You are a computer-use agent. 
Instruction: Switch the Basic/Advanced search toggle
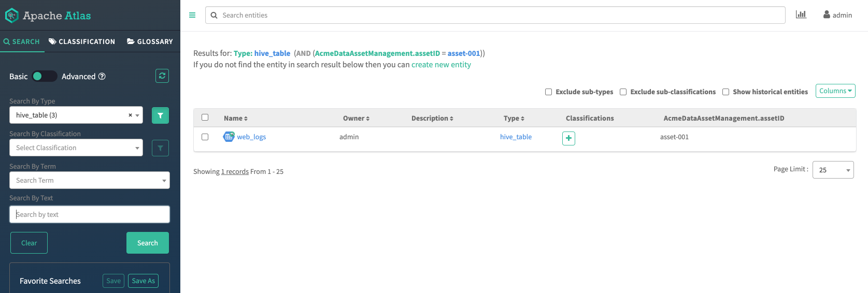pyautogui.click(x=45, y=76)
